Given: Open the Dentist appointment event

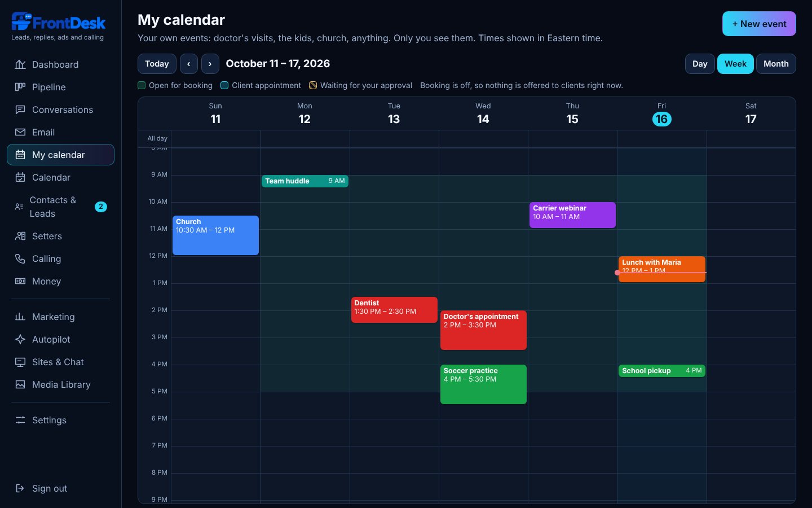Looking at the screenshot, I should coord(394,310).
